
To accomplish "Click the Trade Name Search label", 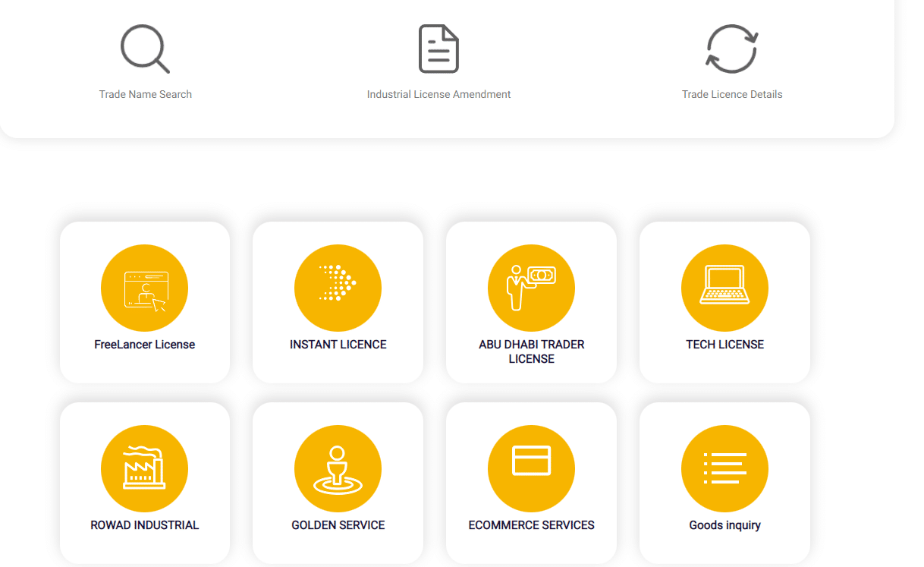I will [145, 94].
